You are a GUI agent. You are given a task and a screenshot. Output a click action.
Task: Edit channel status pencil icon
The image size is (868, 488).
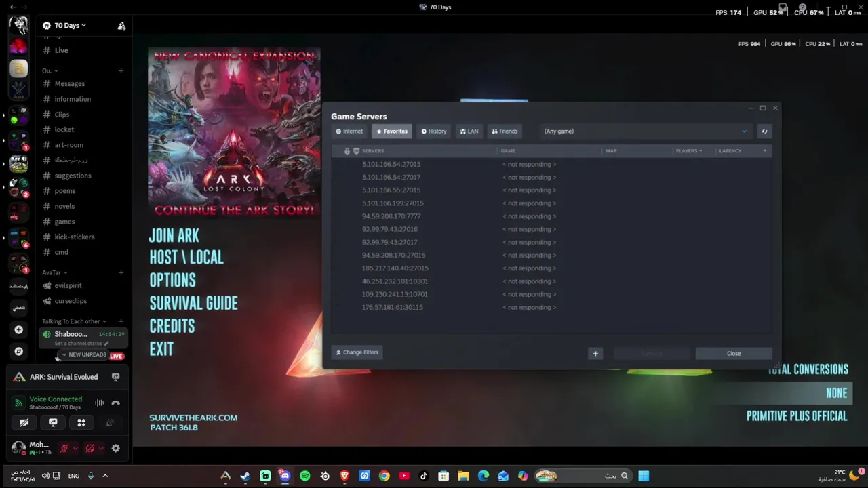(x=106, y=344)
